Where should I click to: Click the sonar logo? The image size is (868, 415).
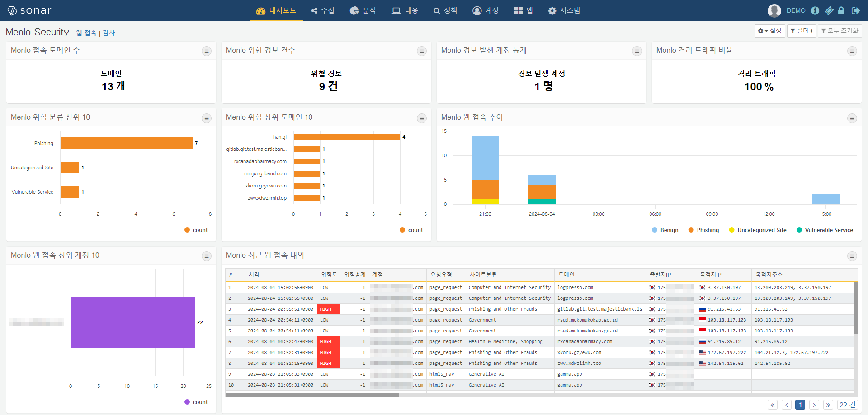click(29, 10)
